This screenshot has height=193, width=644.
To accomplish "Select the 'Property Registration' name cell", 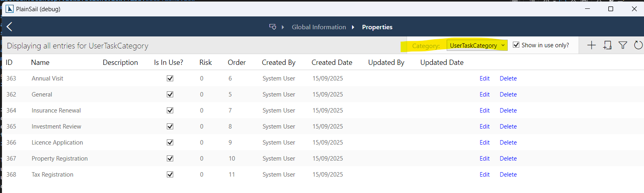I will coord(59,159).
